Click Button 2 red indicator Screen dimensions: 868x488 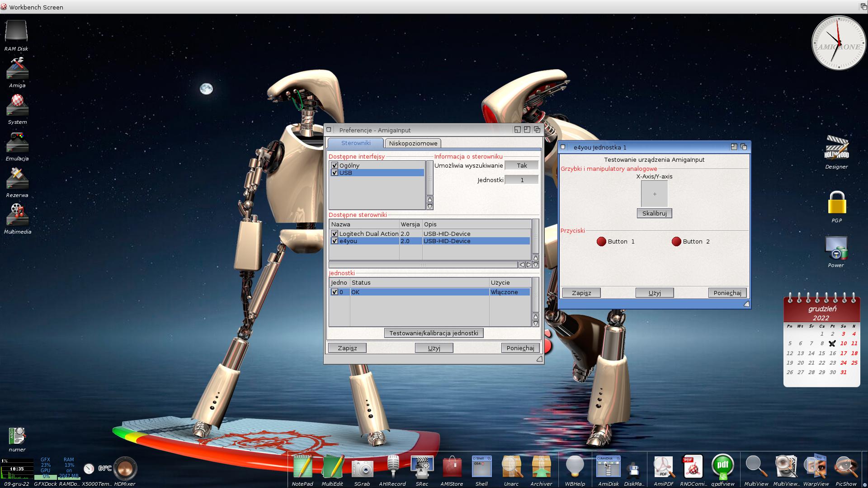point(676,241)
